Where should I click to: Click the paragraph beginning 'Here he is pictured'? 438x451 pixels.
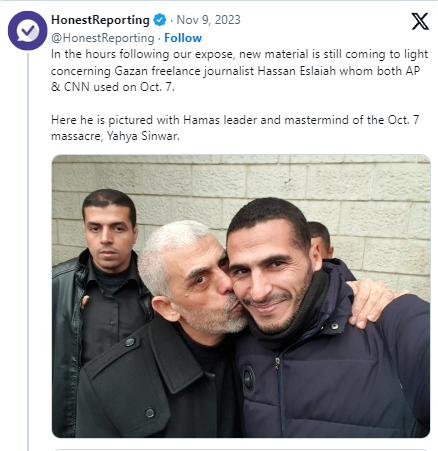coord(235,128)
